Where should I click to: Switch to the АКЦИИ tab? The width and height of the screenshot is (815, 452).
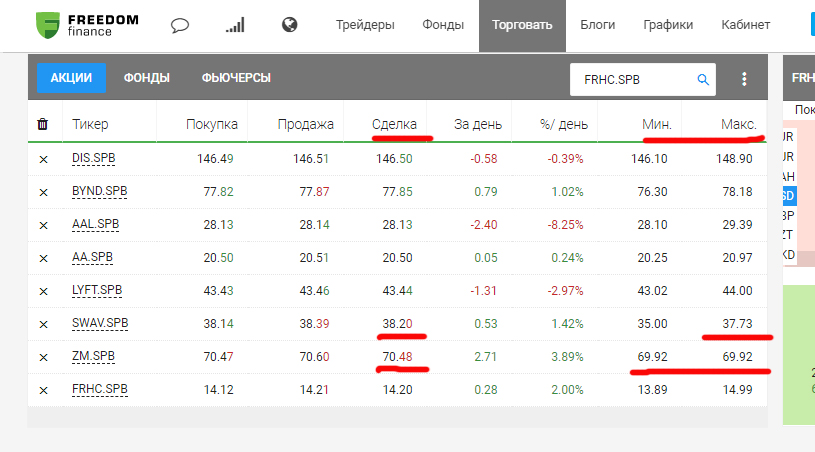click(x=71, y=78)
